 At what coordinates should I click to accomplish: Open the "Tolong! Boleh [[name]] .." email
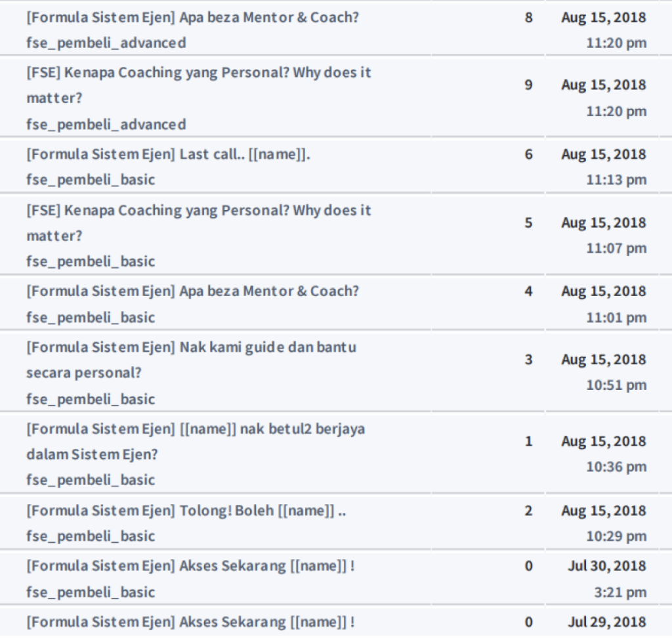[x=186, y=511]
